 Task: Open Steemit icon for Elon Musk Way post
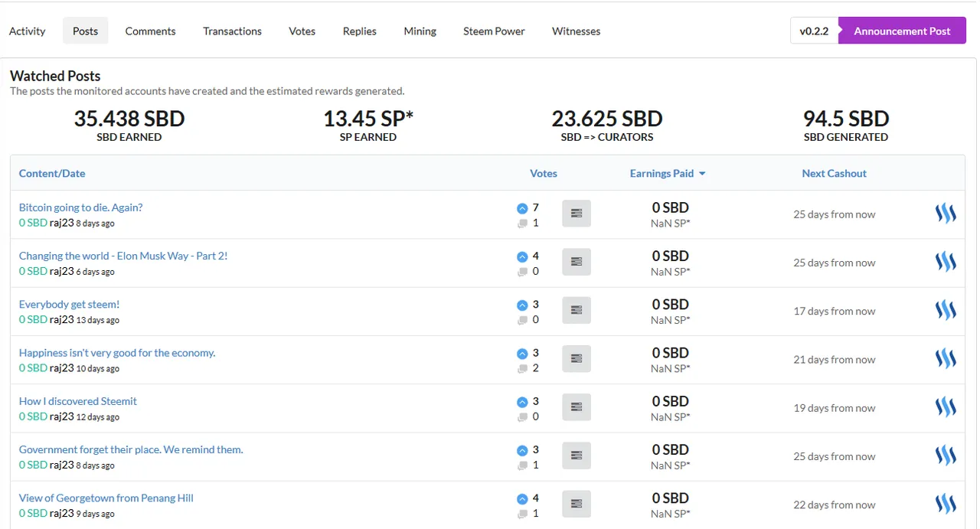[946, 263]
